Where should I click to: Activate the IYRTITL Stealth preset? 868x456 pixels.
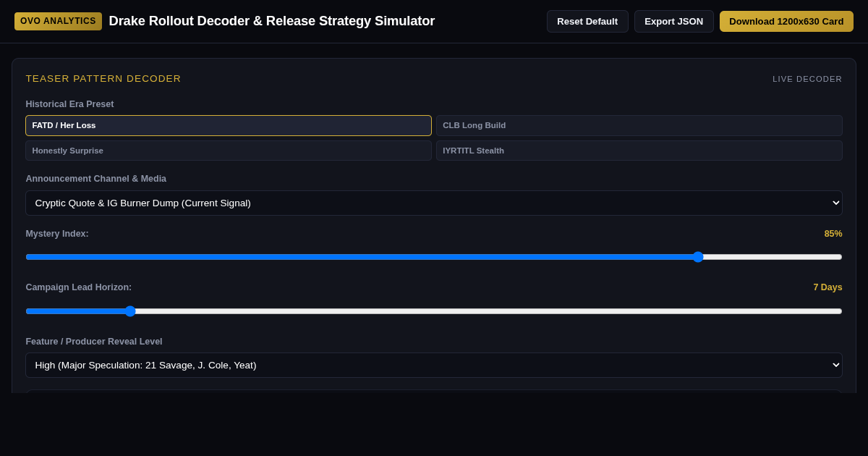pyautogui.click(x=639, y=151)
